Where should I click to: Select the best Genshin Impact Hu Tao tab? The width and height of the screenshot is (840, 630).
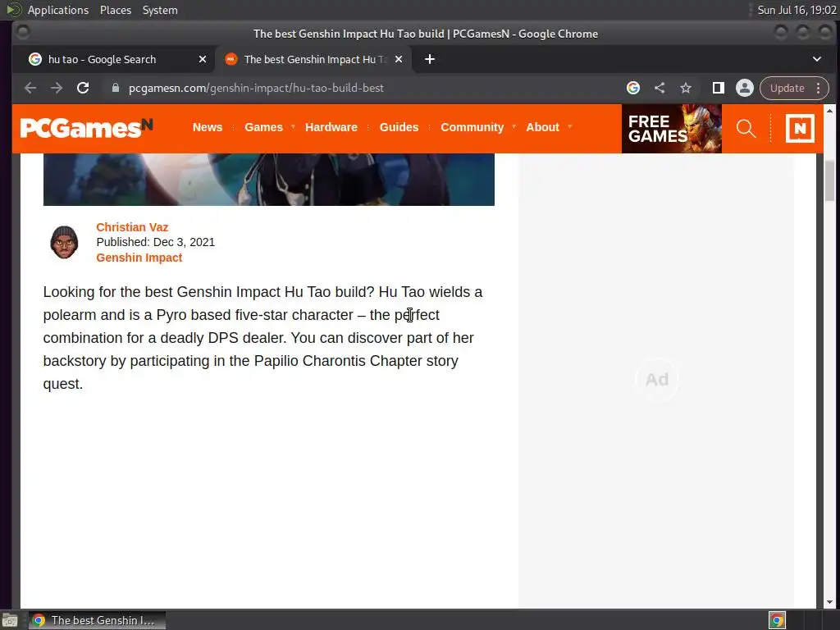(313, 59)
